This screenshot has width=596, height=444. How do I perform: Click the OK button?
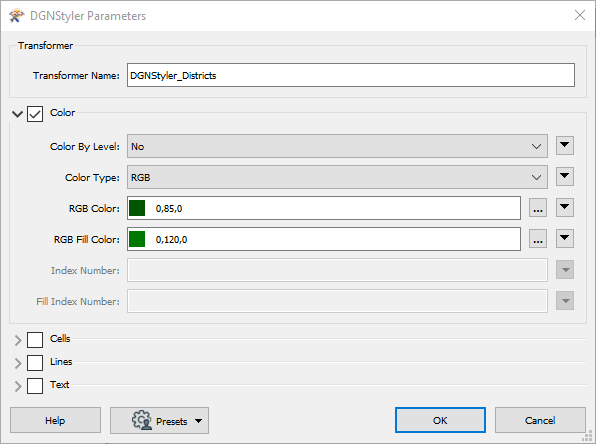440,420
